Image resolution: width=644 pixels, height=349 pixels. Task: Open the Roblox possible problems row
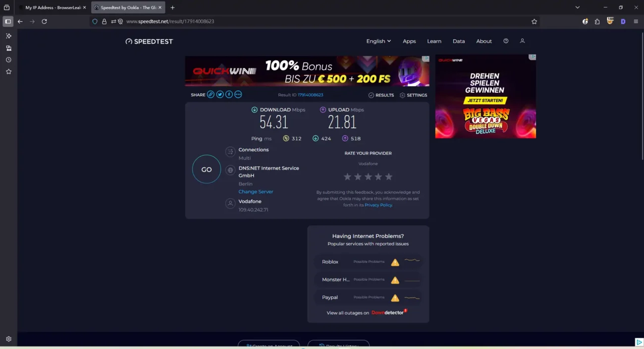(368, 262)
